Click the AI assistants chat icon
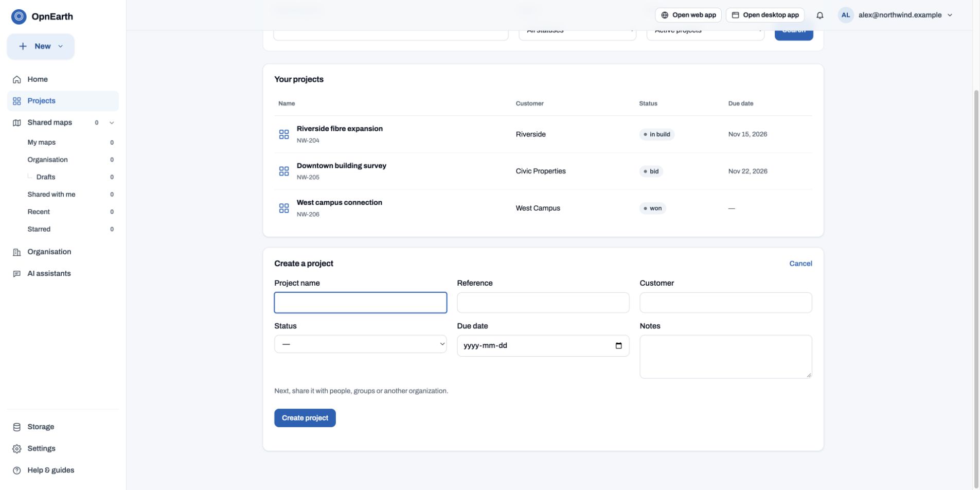The width and height of the screenshot is (980, 490). pyautogui.click(x=17, y=274)
